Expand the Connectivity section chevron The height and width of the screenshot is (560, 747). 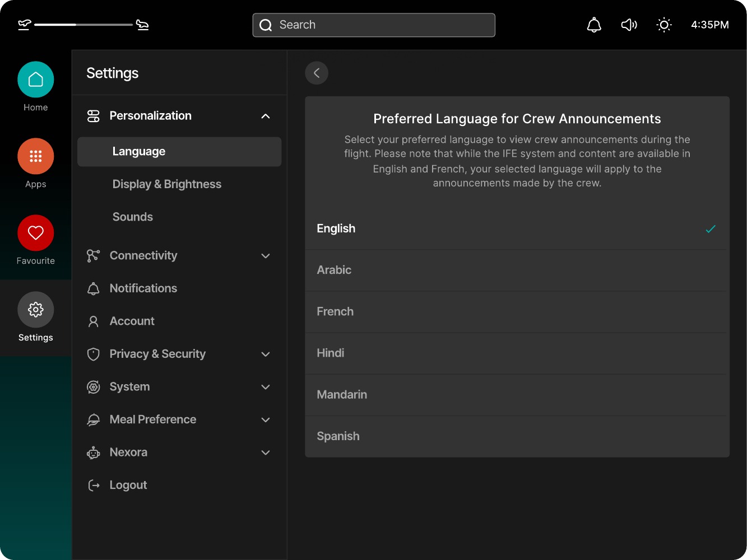(x=266, y=256)
